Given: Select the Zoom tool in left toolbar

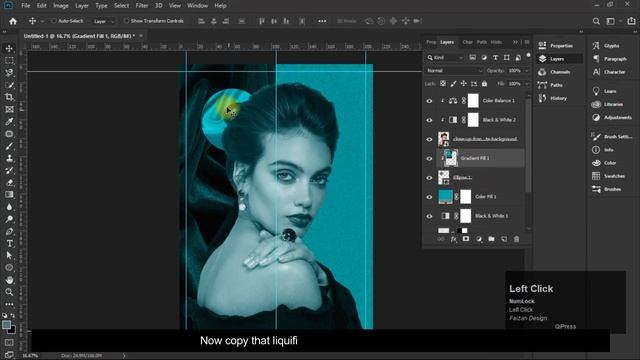Looking at the screenshot, I should click(9, 292).
